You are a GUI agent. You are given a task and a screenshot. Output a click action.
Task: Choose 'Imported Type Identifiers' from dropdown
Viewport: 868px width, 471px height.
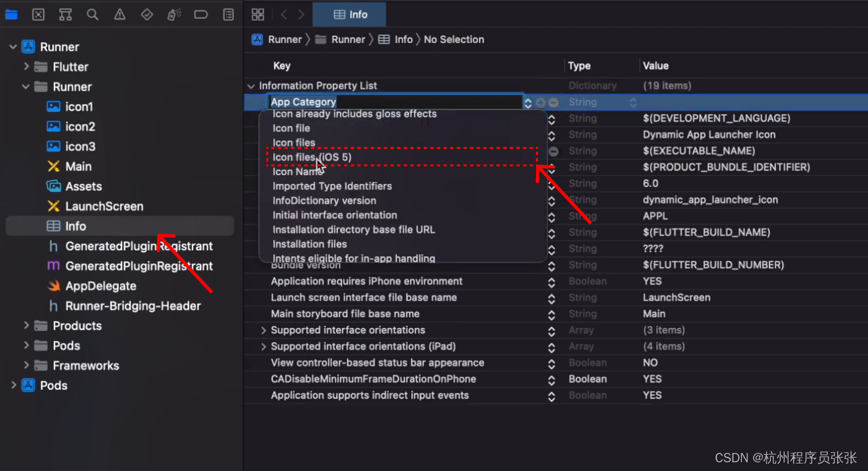(332, 186)
